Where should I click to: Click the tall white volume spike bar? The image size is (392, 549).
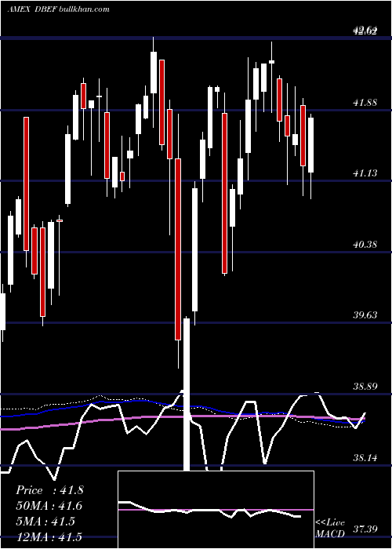pyautogui.click(x=187, y=394)
